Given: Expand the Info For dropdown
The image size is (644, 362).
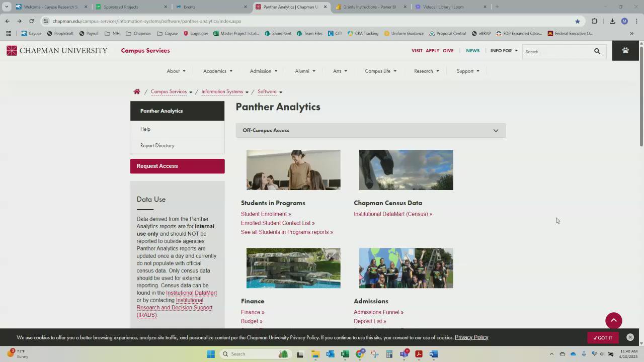Looking at the screenshot, I should (504, 51).
